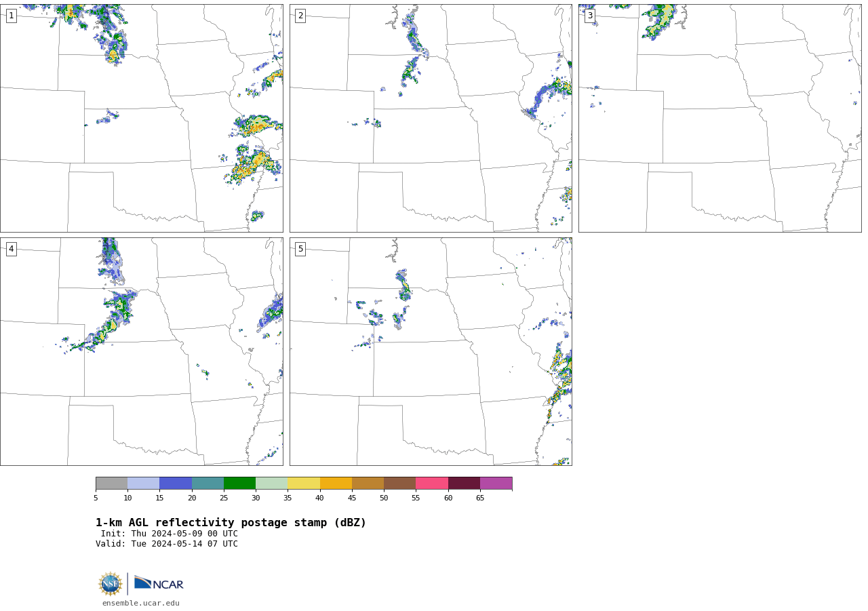Click the Valid: Tue 2024-05-14 07 UTC text
Screen dimensions: 868x611
click(167, 544)
